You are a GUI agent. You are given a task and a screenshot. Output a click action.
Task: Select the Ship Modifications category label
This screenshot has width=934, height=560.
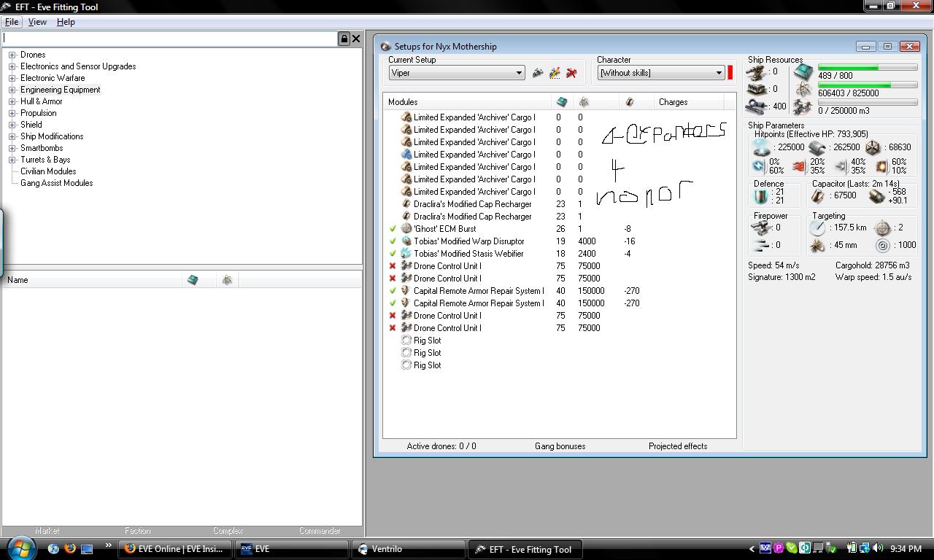click(x=52, y=136)
